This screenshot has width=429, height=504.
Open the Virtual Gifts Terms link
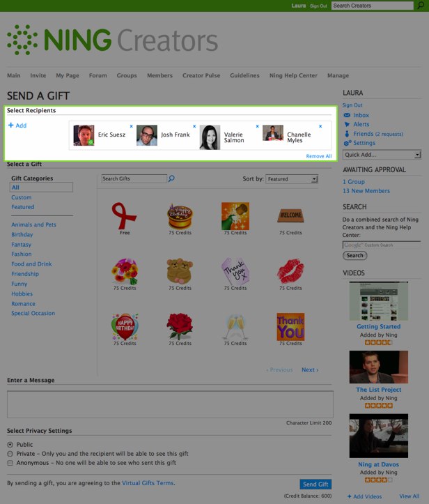click(x=148, y=483)
